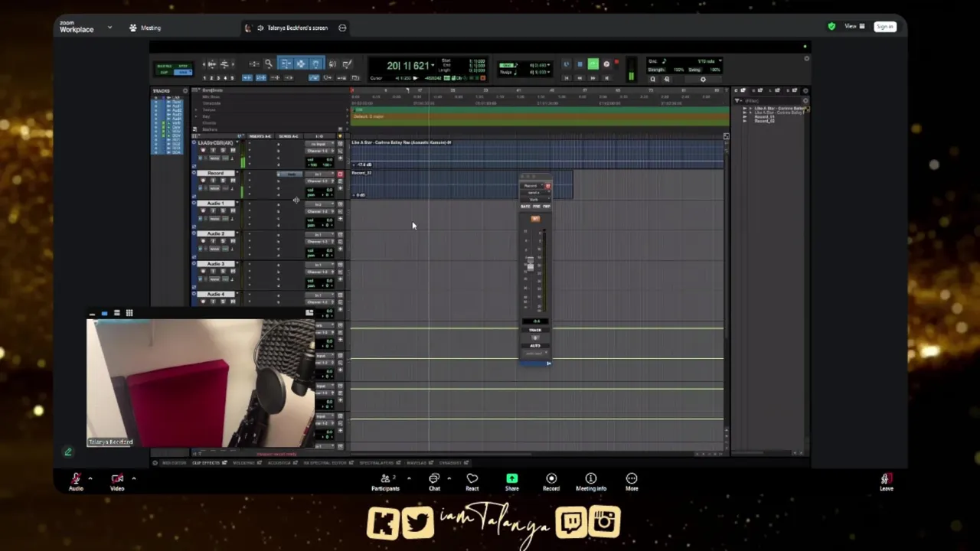Select zoom preset 1
Image resolution: width=980 pixels, height=551 pixels.
pyautogui.click(x=204, y=78)
